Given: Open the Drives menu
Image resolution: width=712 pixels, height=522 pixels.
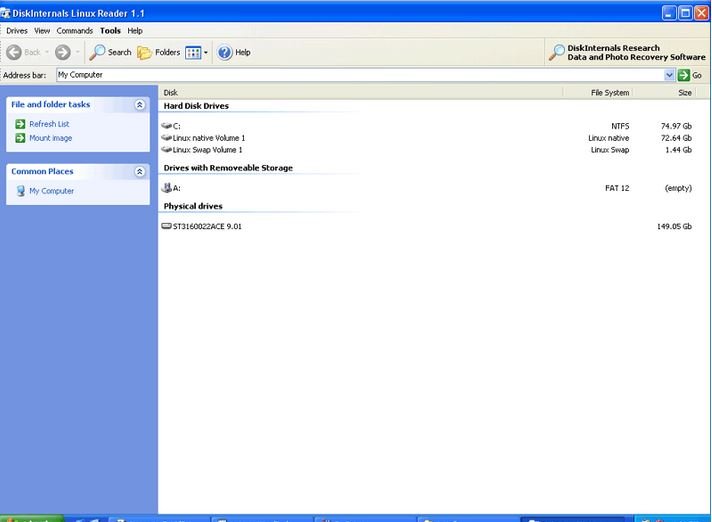Looking at the screenshot, I should tap(17, 31).
